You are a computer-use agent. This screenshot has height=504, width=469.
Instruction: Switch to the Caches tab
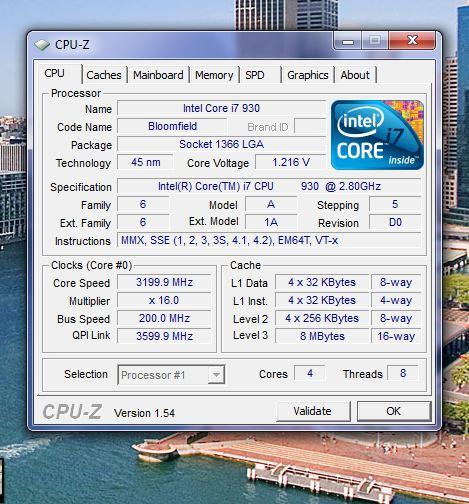[104, 75]
